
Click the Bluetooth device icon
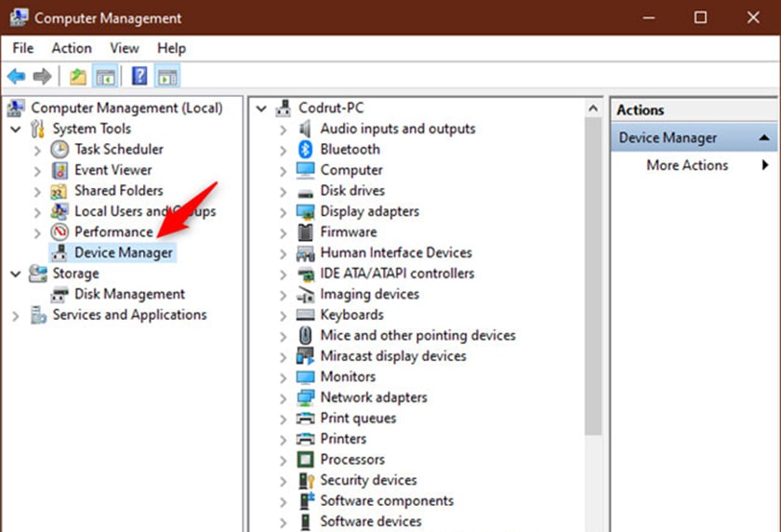point(306,150)
